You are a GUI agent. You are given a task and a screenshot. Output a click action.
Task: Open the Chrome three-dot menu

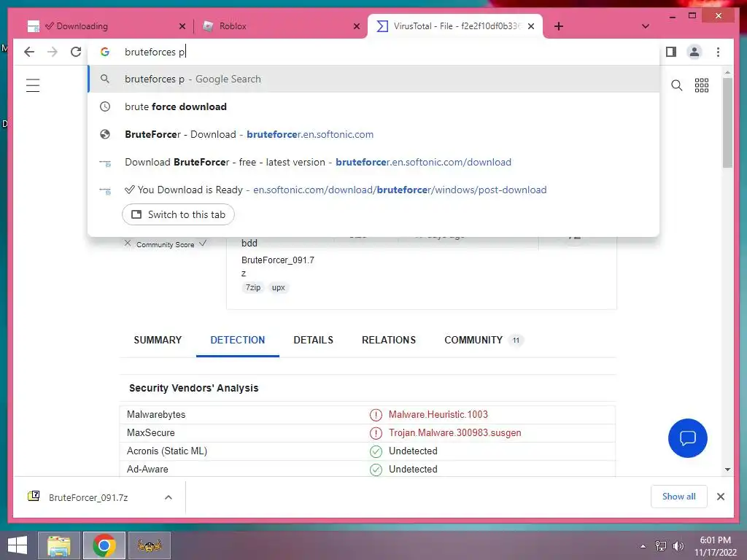click(x=718, y=52)
